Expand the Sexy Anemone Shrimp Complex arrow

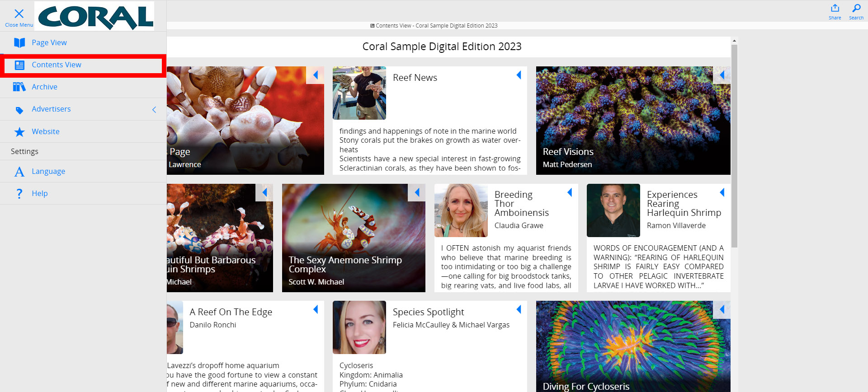click(417, 192)
